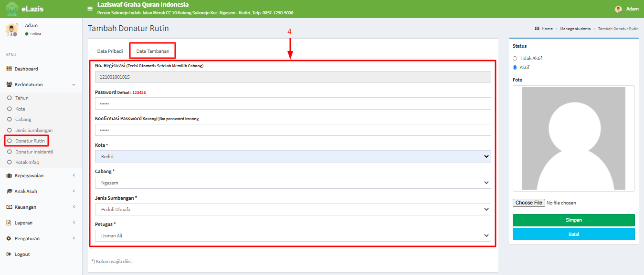Viewport: 644px width, 275px height.
Task: Switch to the Data Tambahan tab
Action: (153, 51)
